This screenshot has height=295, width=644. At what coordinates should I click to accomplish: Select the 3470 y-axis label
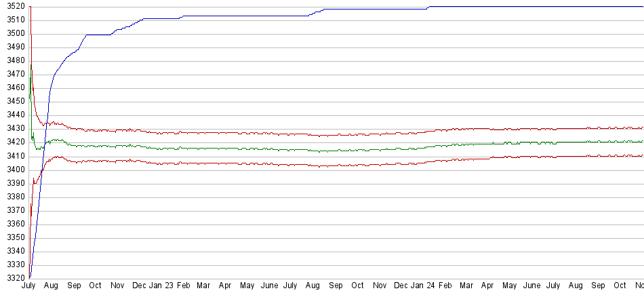point(14,75)
